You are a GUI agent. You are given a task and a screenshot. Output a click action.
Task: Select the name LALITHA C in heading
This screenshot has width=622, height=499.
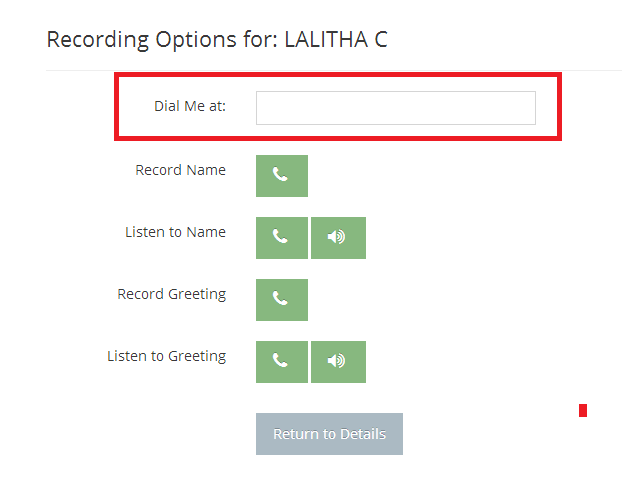[336, 40]
